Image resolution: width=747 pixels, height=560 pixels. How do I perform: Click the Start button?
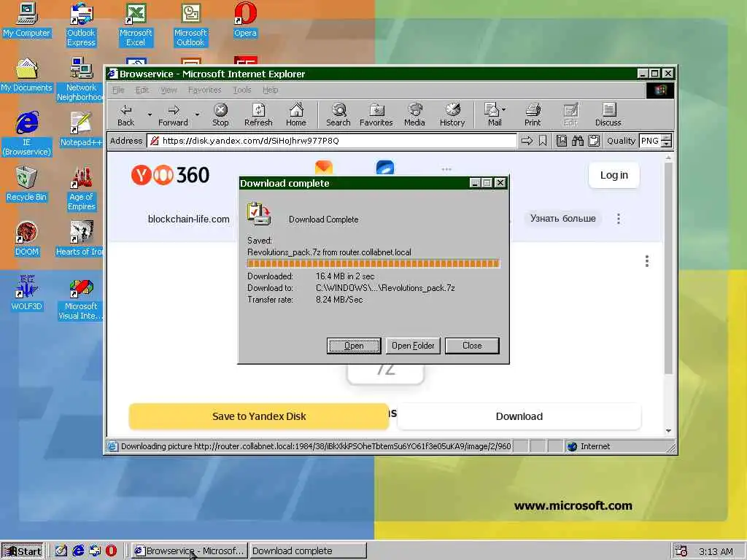click(23, 551)
